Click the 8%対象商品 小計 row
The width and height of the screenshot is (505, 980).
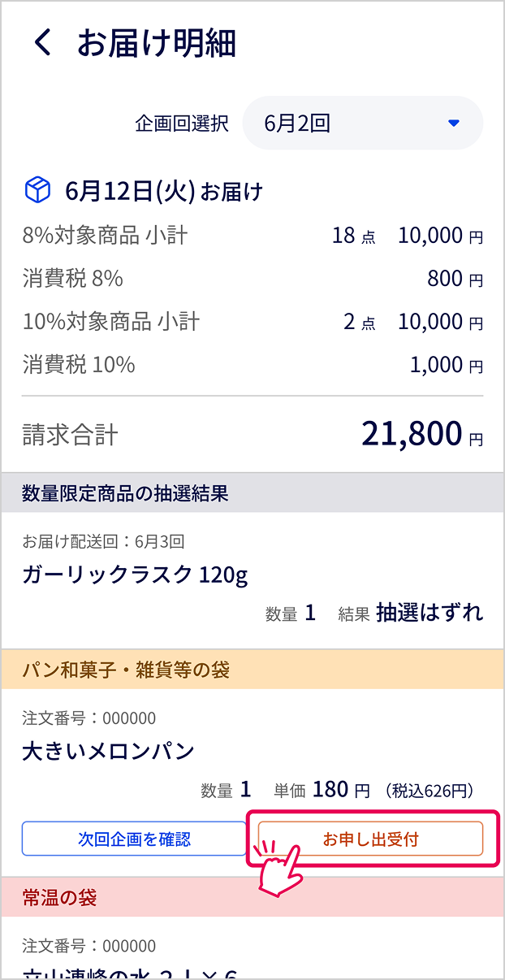252,236
